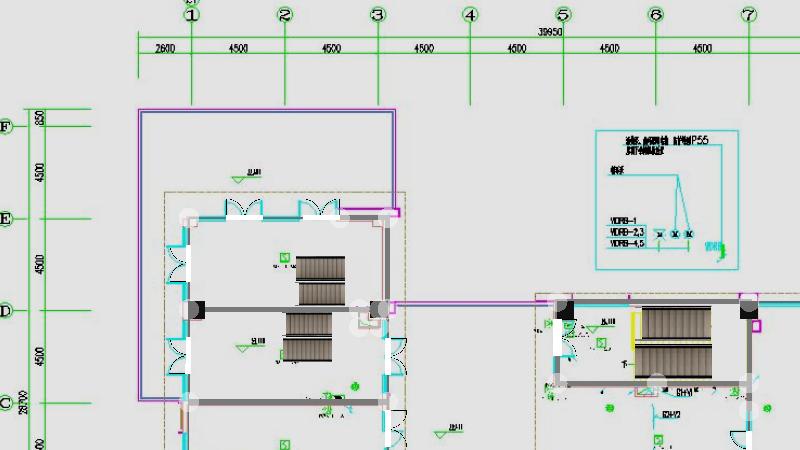Screen dimensions: 800x450
Task: Select the purple pipe's top horizontal segment
Action: click(x=267, y=111)
